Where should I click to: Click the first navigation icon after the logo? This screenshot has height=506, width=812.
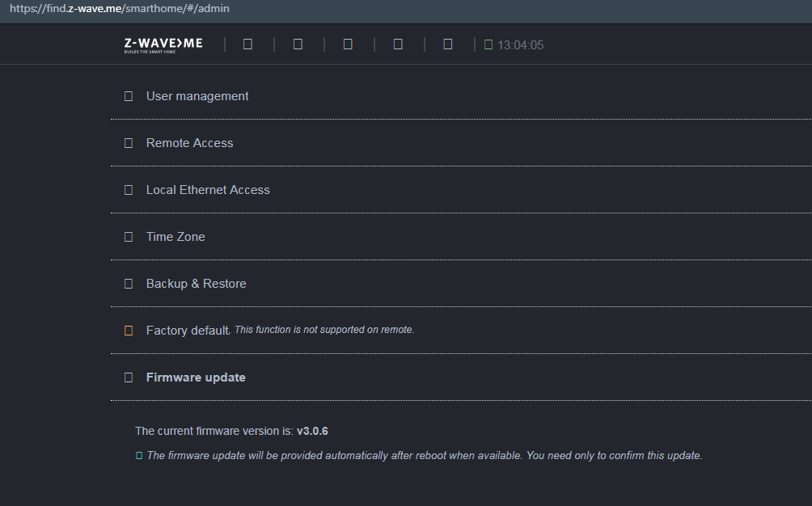click(247, 44)
